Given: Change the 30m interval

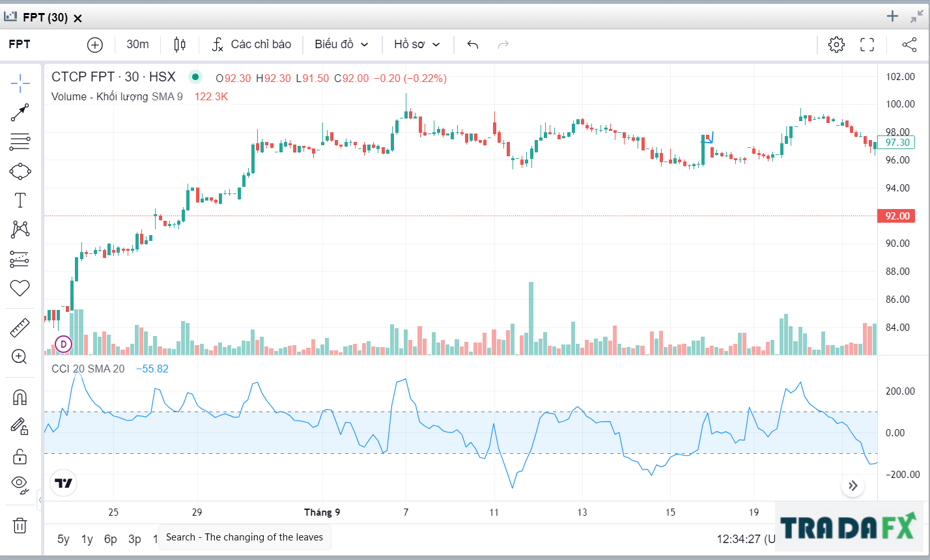Looking at the screenshot, I should tap(137, 44).
